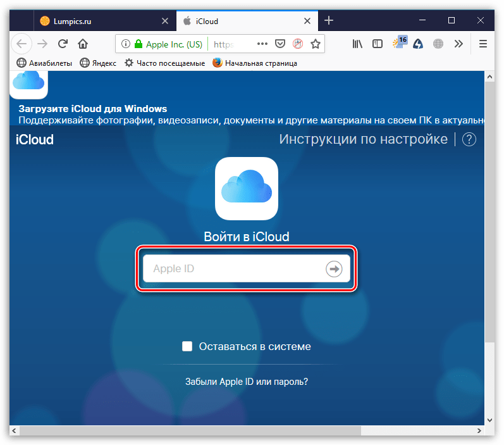The width and height of the screenshot is (504, 445).
Task: Expand more toolbar tools chevron
Action: [458, 44]
